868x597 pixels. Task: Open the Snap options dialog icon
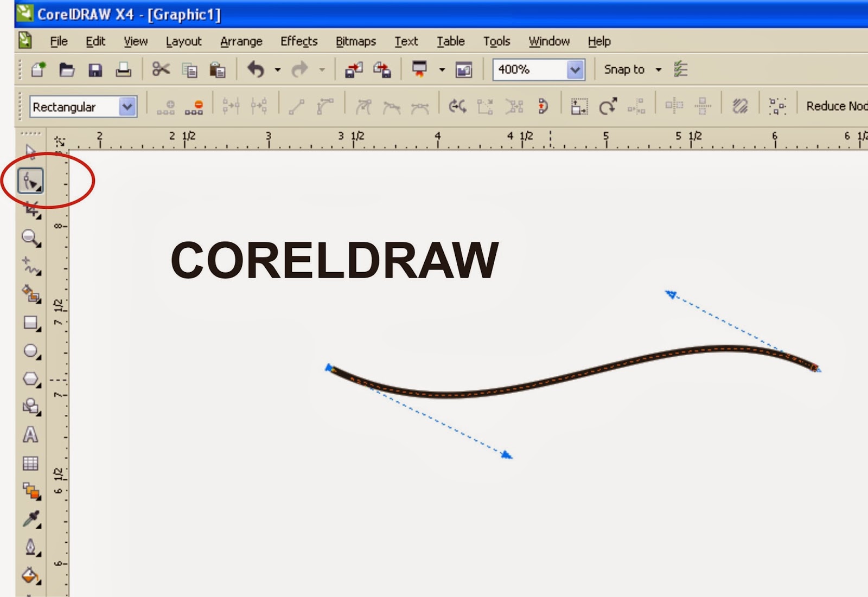pos(680,69)
